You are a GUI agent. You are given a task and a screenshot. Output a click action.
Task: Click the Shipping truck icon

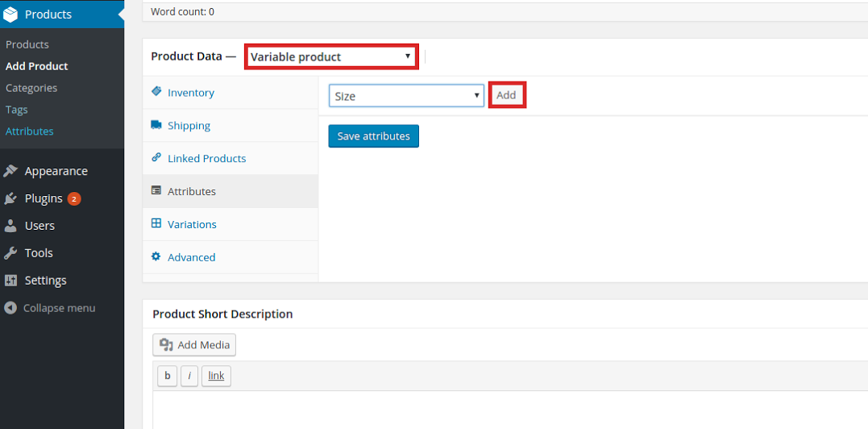tap(156, 125)
